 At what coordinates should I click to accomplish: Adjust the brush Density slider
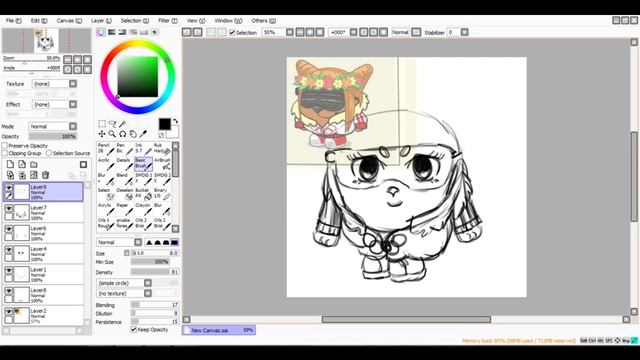click(155, 272)
